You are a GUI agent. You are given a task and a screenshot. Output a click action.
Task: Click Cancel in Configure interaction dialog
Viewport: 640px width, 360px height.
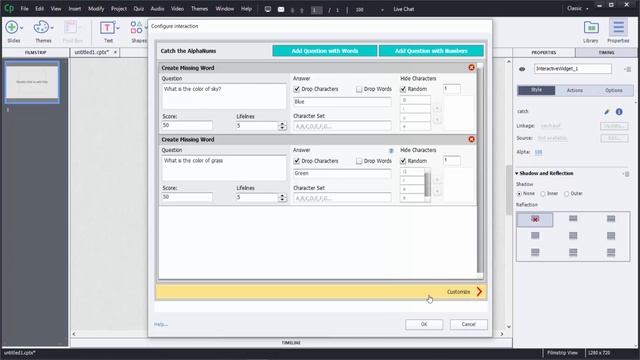pyautogui.click(x=468, y=324)
